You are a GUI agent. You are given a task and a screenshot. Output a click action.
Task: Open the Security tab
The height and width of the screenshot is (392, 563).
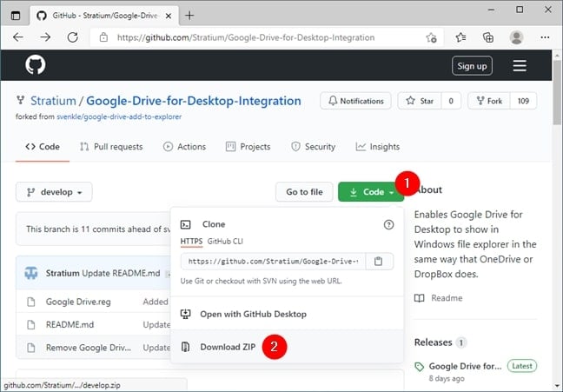pyautogui.click(x=313, y=147)
